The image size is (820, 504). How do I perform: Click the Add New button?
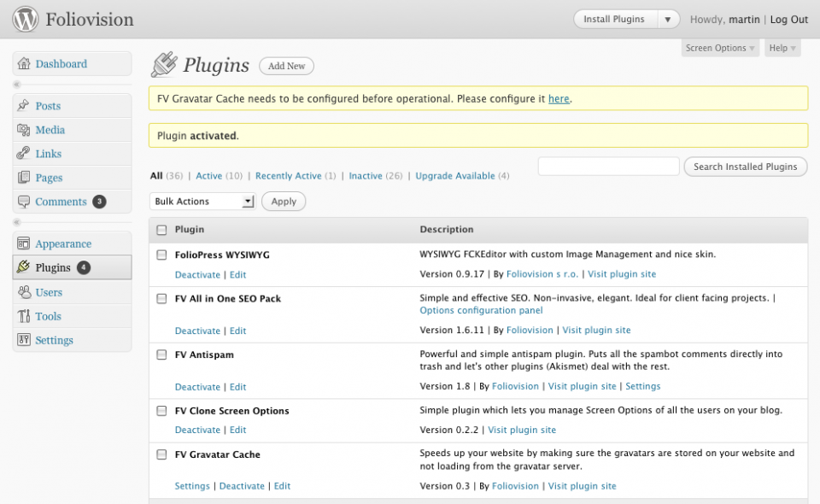click(287, 66)
